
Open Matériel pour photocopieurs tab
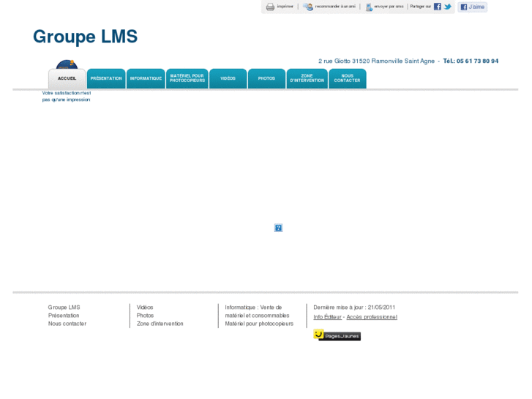coord(187,78)
